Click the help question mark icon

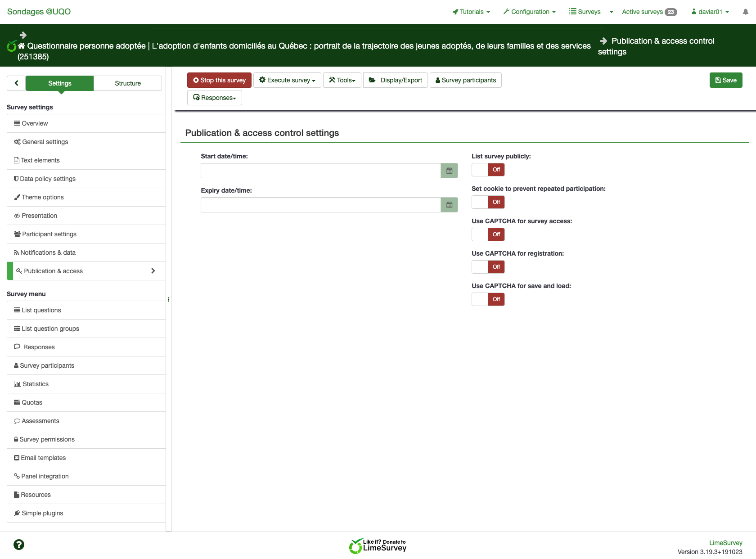[19, 545]
